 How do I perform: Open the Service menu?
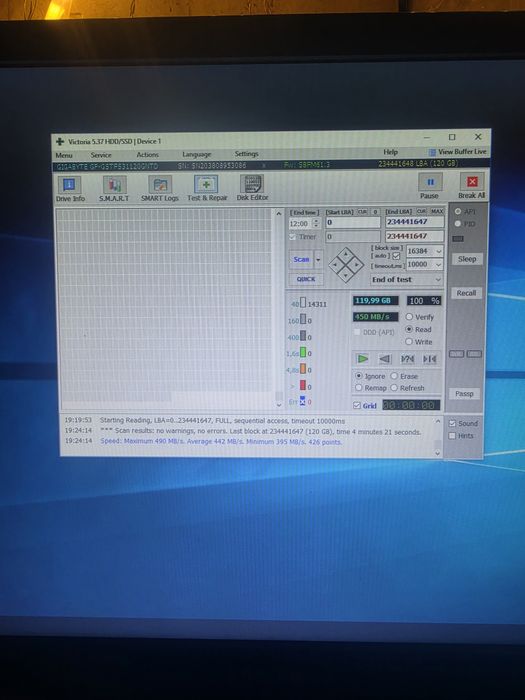tap(101, 155)
